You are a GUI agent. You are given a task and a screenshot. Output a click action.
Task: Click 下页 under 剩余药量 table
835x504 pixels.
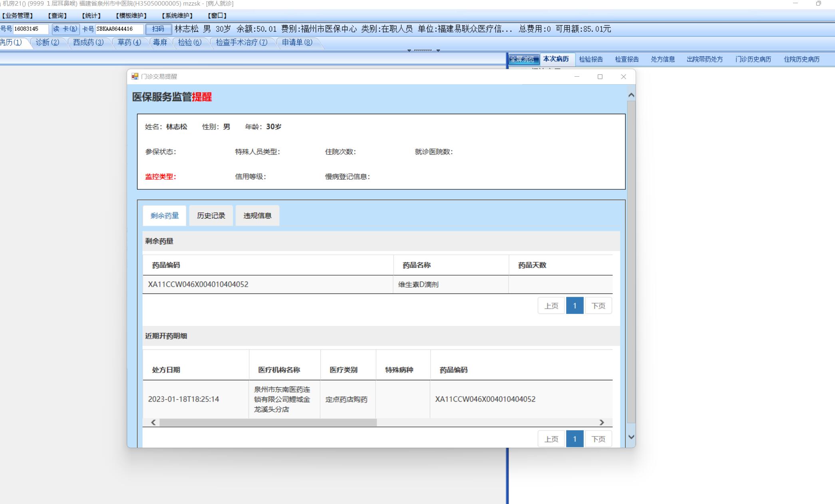[x=598, y=306]
